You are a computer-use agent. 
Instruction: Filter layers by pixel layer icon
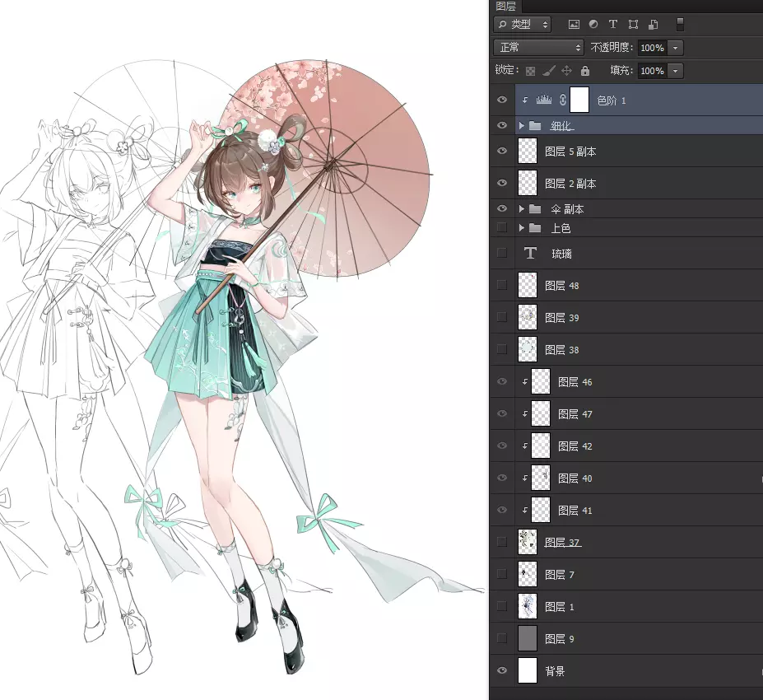click(574, 25)
